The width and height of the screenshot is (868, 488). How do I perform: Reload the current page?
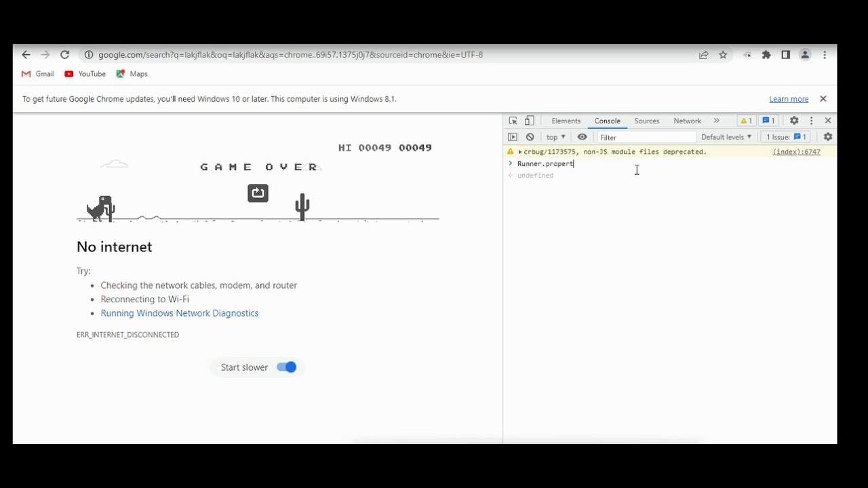(x=64, y=55)
